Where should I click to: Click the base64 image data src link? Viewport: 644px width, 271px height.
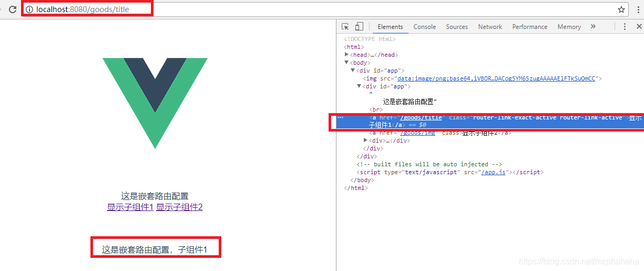pyautogui.click(x=496, y=78)
